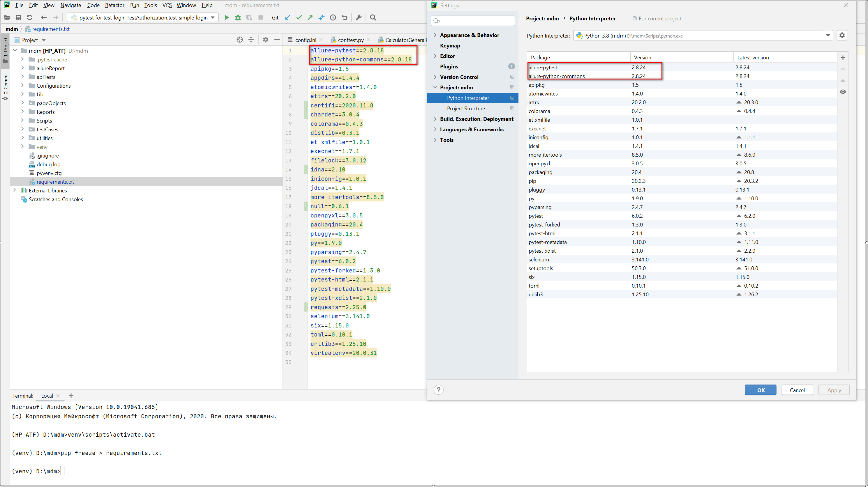Commit changes with the Git checkmark icon
Screen dimensions: 868x487
click(299, 17)
